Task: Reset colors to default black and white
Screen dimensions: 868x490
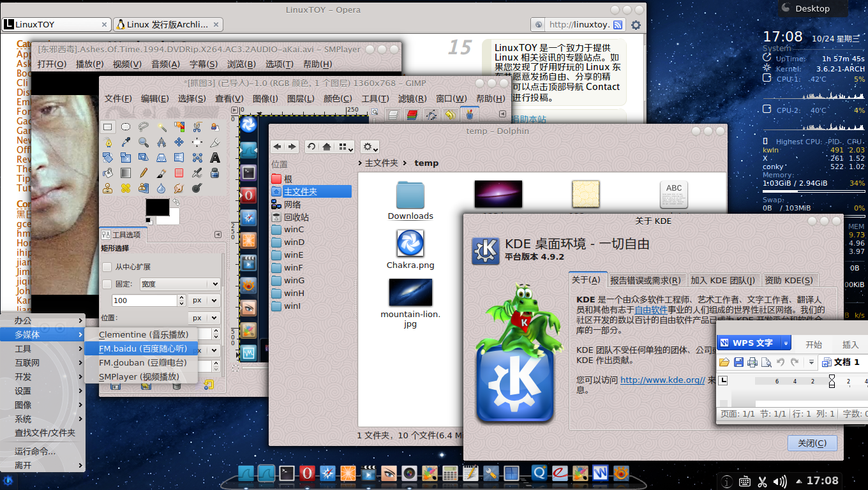Action: 149,221
